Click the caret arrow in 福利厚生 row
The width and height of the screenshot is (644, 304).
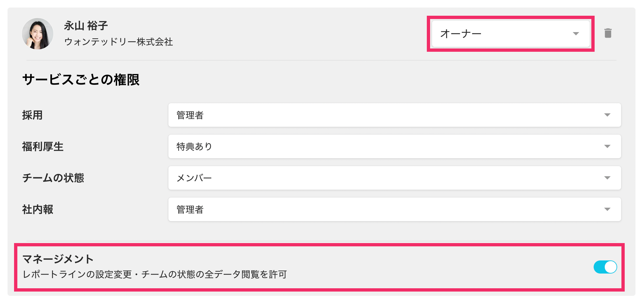coord(607,146)
